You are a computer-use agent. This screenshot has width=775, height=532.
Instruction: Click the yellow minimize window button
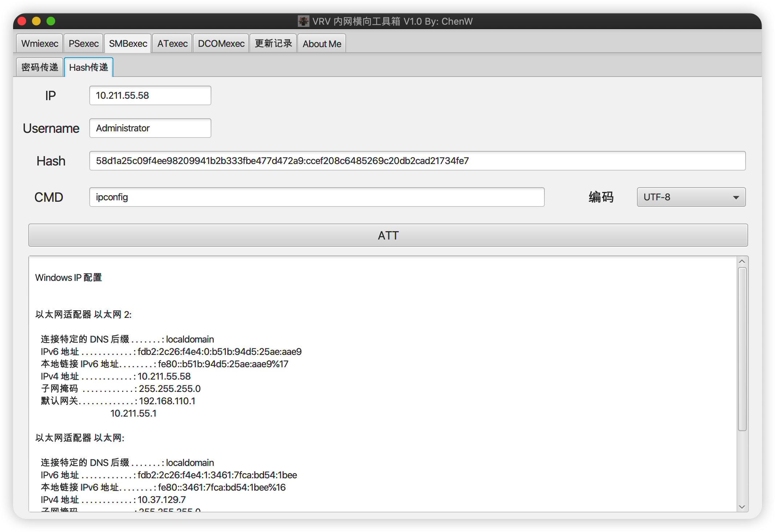[x=36, y=21]
